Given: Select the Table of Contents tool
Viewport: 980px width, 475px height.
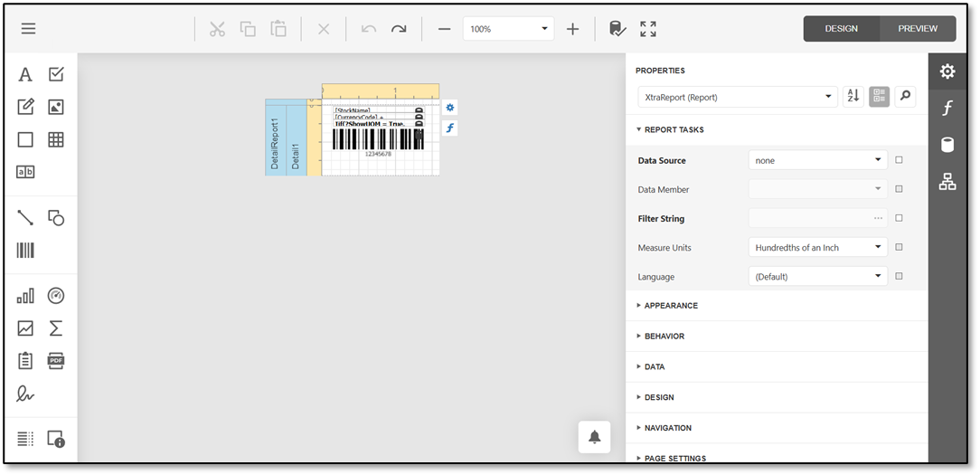Looking at the screenshot, I should (x=25, y=439).
